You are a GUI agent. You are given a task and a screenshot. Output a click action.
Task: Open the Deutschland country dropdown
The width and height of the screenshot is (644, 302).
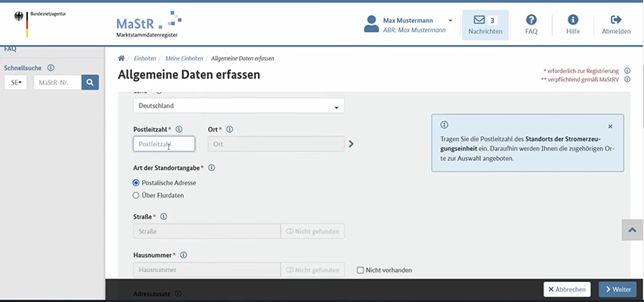click(x=239, y=106)
